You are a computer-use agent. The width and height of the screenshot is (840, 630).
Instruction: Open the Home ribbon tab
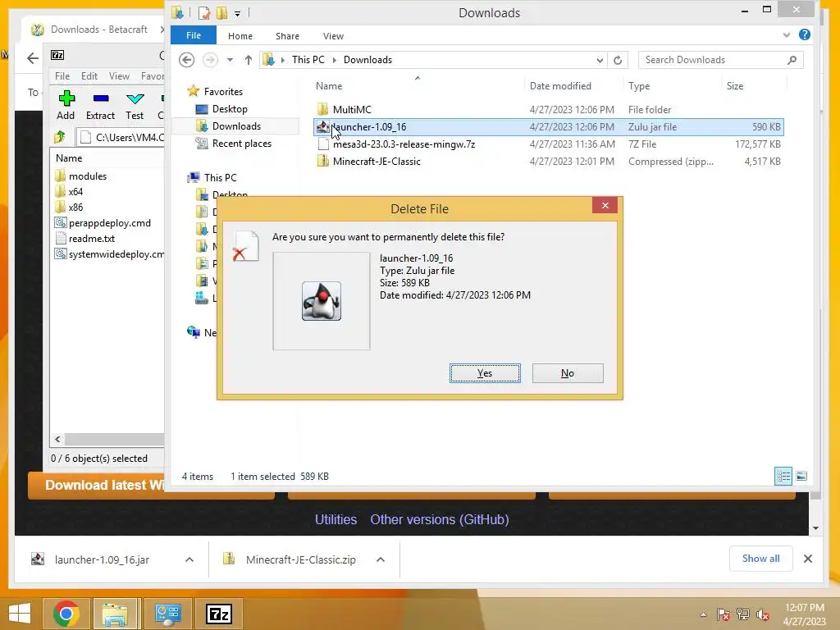240,36
